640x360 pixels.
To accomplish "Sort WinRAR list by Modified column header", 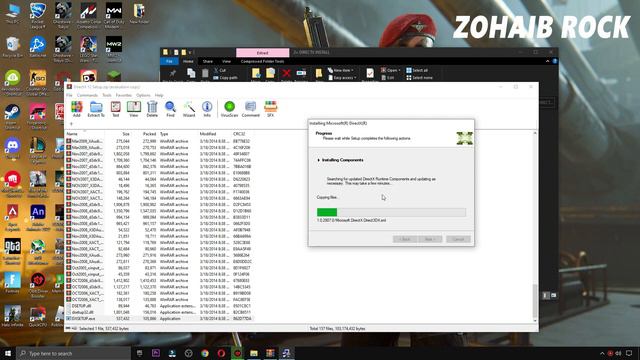I will coord(214,134).
